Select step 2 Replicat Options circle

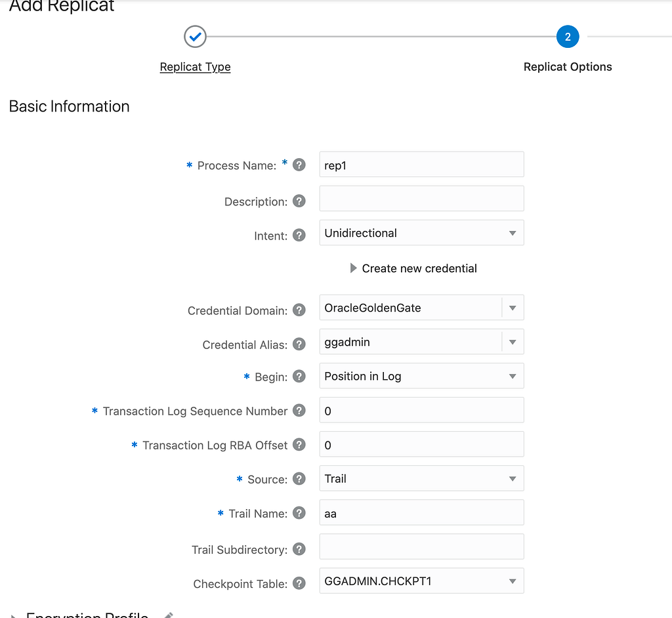[x=568, y=37]
